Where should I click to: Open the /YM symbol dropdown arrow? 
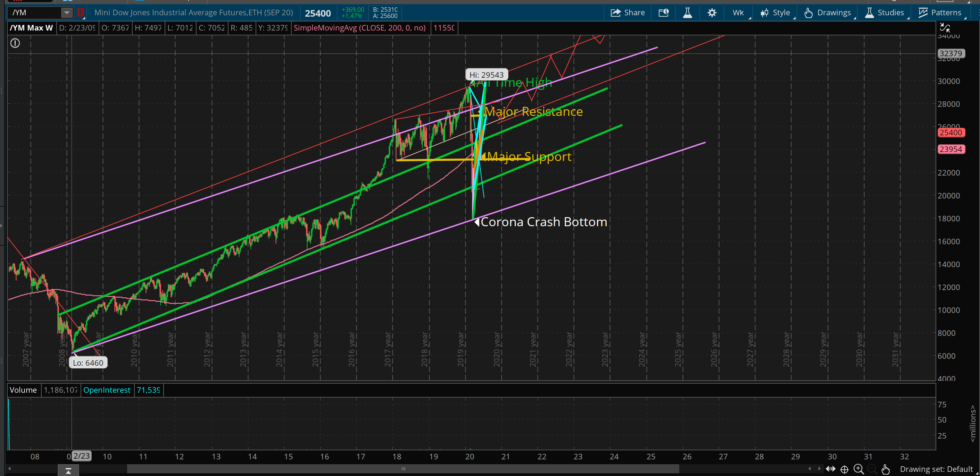(67, 12)
